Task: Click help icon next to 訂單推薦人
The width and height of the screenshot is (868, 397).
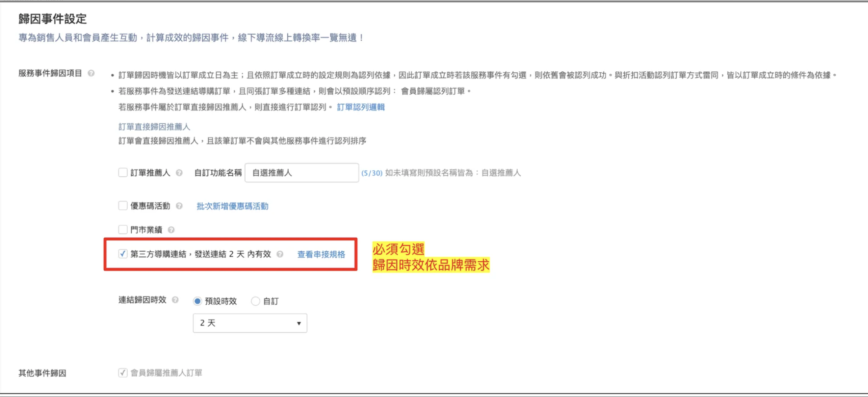Action: click(x=179, y=173)
